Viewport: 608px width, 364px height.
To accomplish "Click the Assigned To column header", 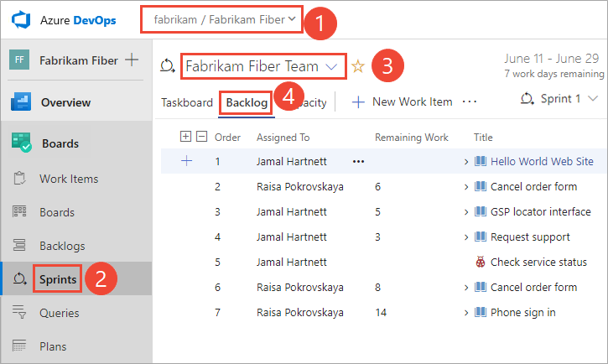I will 283,138.
